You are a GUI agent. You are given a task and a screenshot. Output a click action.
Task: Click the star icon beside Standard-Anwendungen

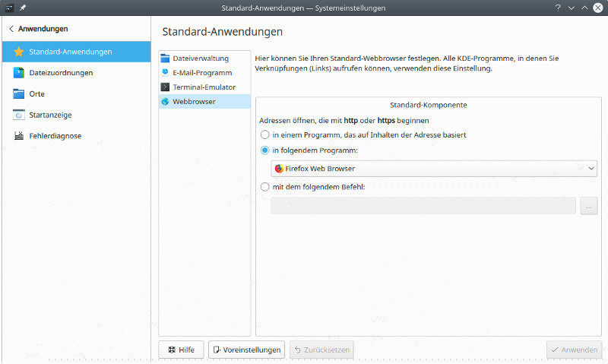19,52
